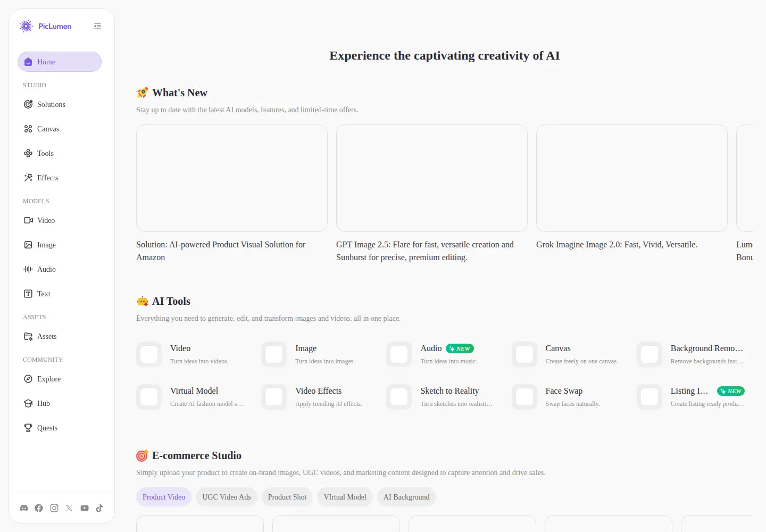
Task: Open the Amazon Product Visual Solution card
Action: (232, 194)
